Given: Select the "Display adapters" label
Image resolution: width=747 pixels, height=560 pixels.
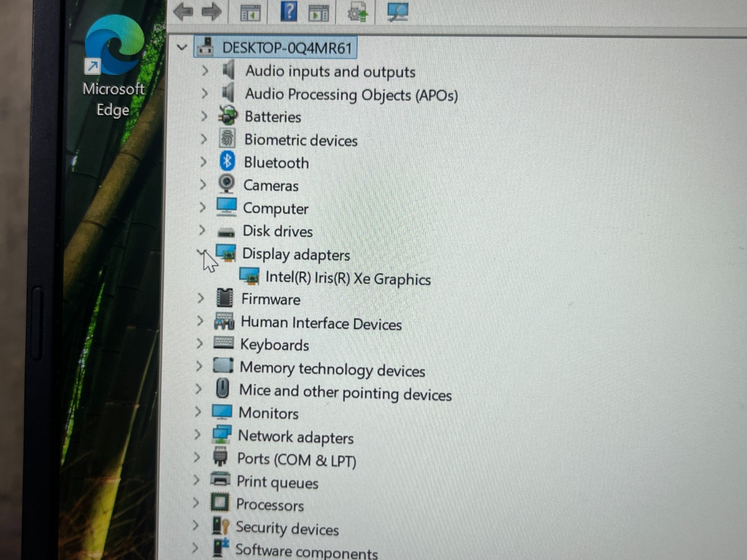Looking at the screenshot, I should (296, 255).
